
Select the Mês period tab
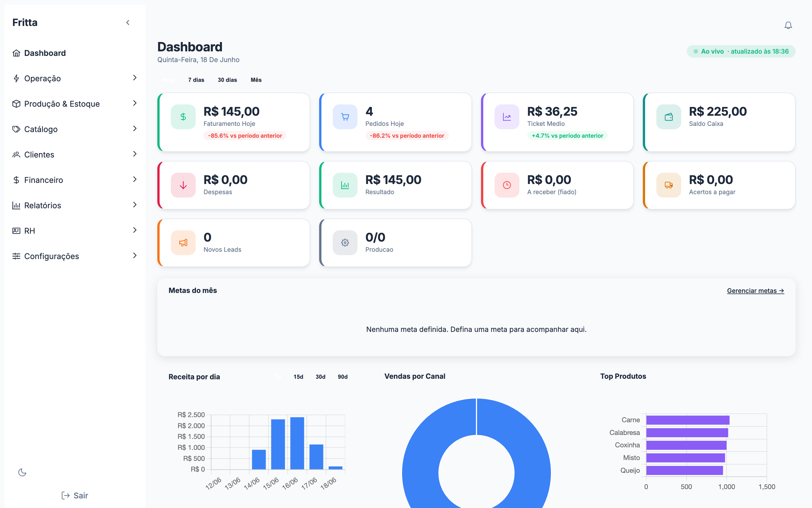point(256,80)
